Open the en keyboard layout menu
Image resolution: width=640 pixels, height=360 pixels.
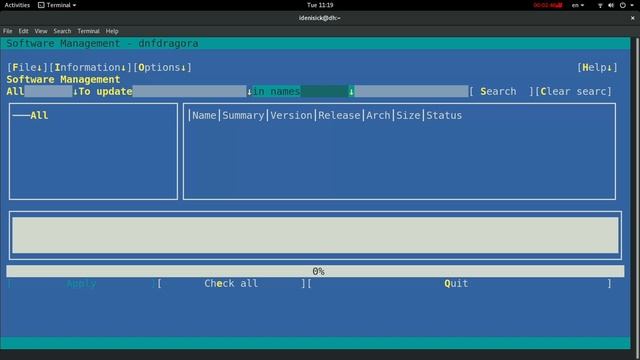578,5
